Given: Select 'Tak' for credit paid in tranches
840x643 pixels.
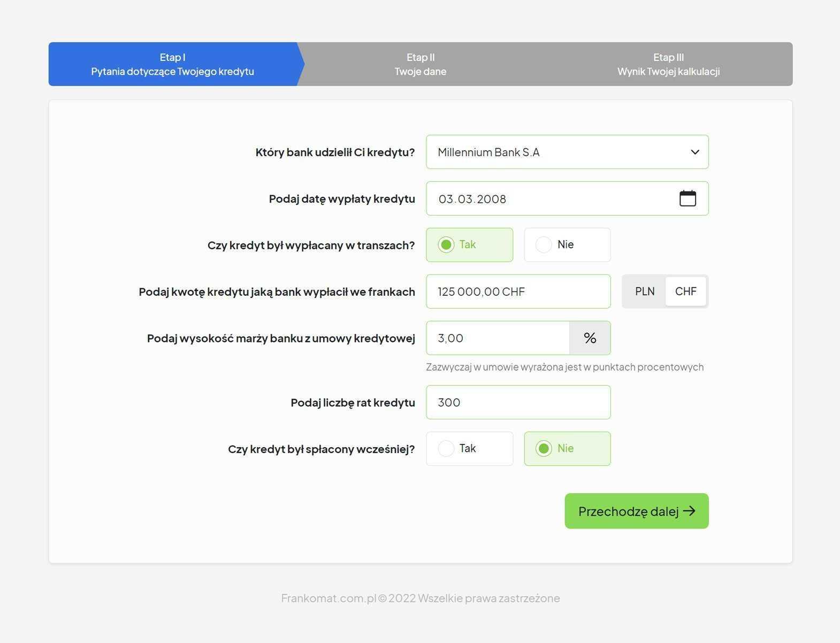Looking at the screenshot, I should (x=469, y=245).
